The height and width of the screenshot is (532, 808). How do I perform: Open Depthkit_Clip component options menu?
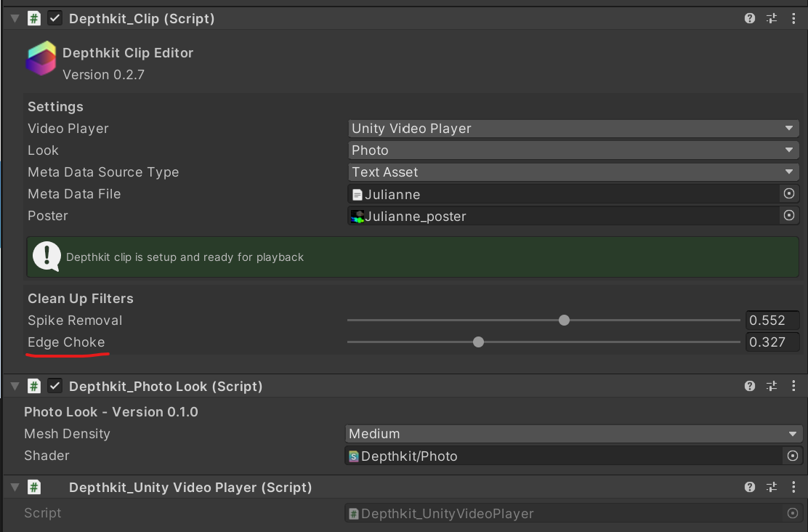click(793, 19)
